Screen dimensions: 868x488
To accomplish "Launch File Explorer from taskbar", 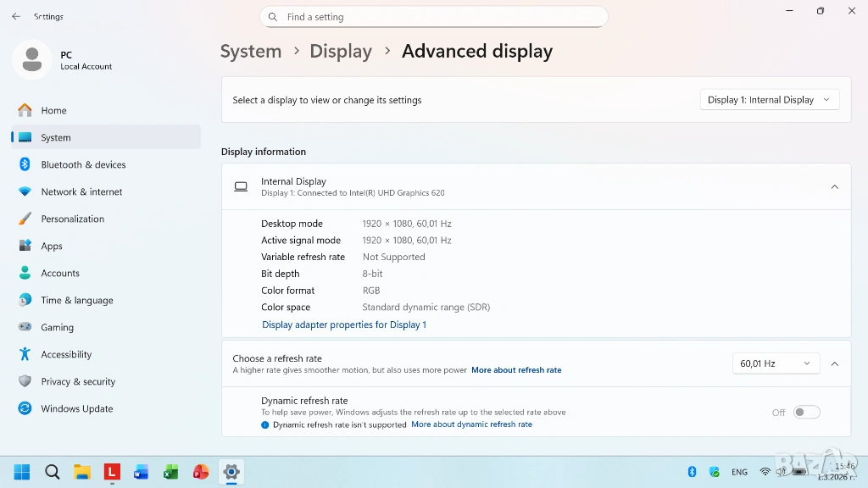I will pos(81,472).
